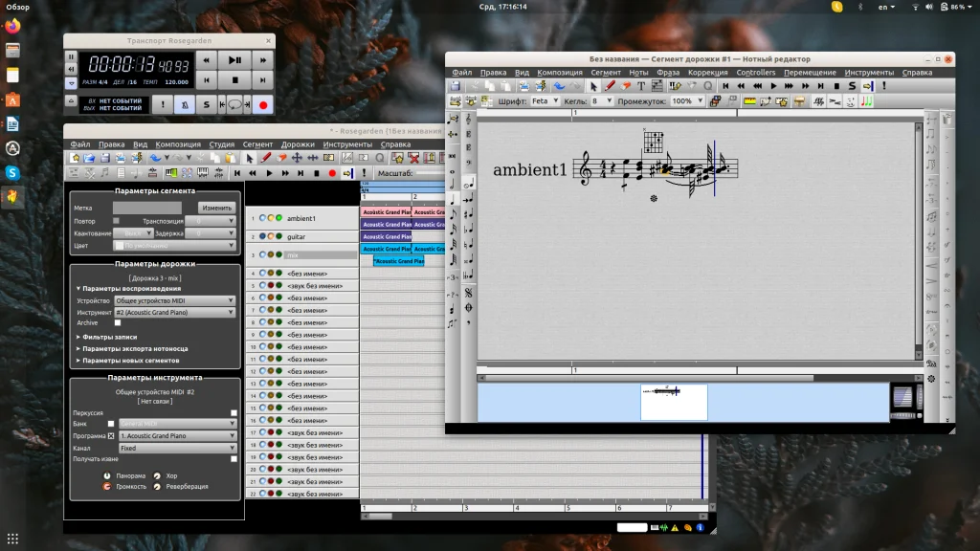Choose the text tool in notation editor
980x551 pixels.
tap(641, 86)
